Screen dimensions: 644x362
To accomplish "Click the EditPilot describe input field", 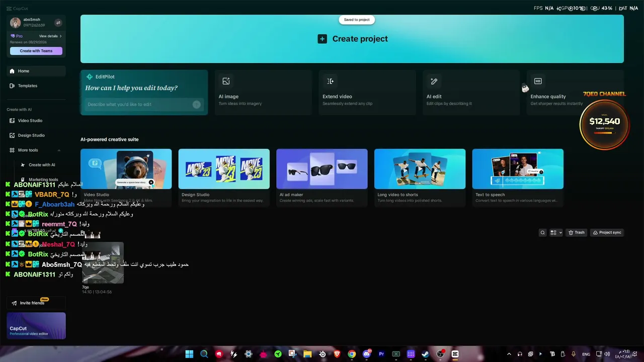I will (x=144, y=105).
